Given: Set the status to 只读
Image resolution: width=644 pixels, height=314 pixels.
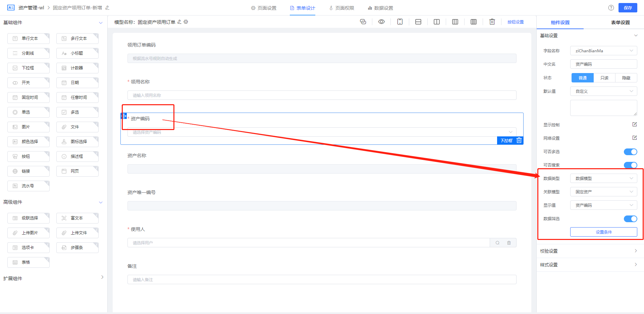Looking at the screenshot, I should click(604, 78).
